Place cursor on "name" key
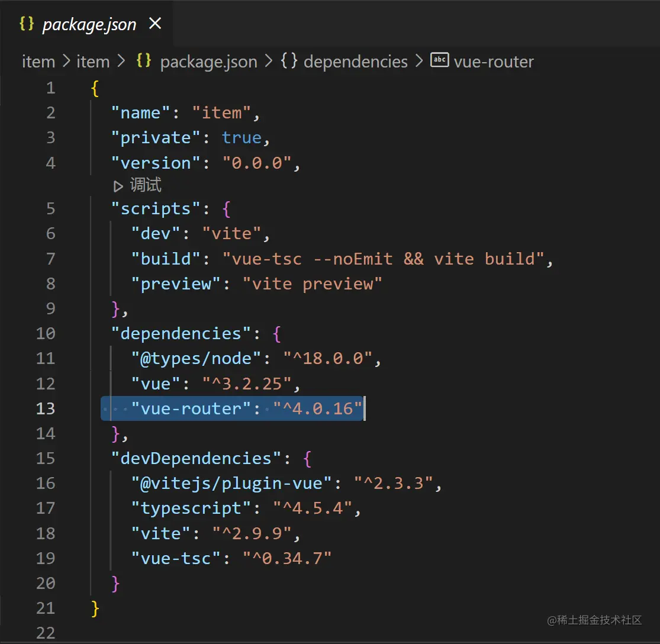Viewport: 660px width, 644px height. pyautogui.click(x=141, y=113)
